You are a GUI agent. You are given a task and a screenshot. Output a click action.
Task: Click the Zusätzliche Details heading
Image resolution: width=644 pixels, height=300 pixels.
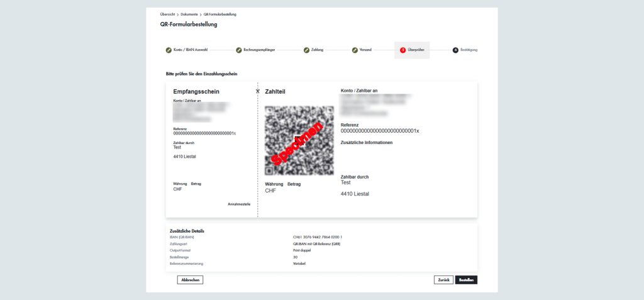187,231
